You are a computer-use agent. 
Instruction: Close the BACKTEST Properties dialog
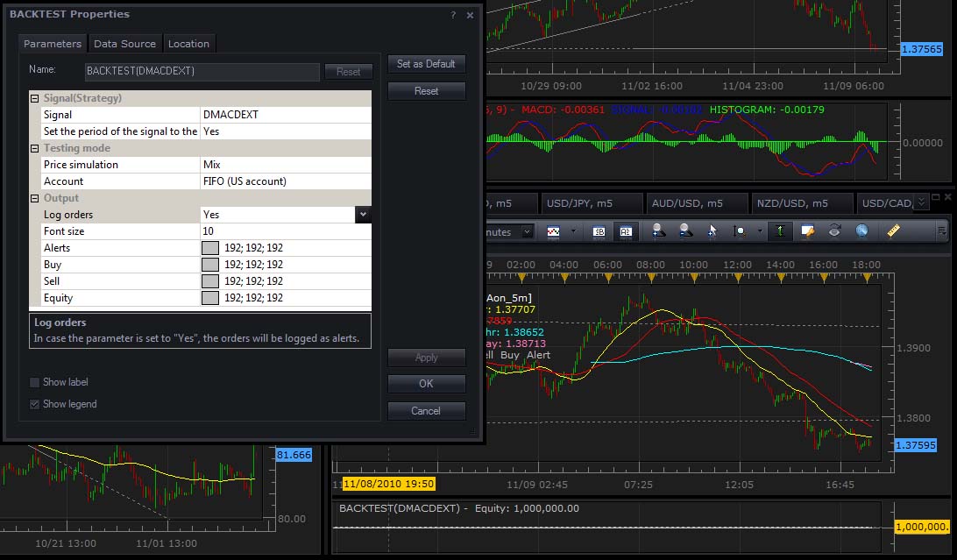[470, 15]
